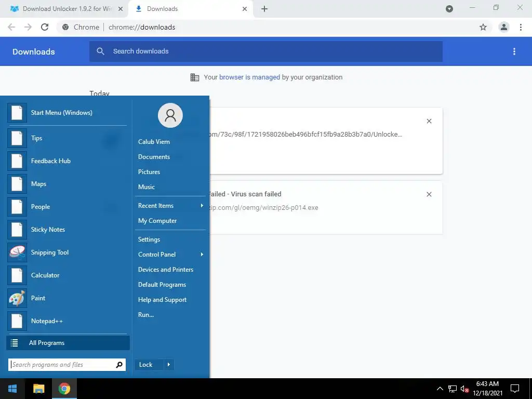The image size is (532, 399).
Task: Expand Recent Items submenu arrow
Action: tap(202, 206)
